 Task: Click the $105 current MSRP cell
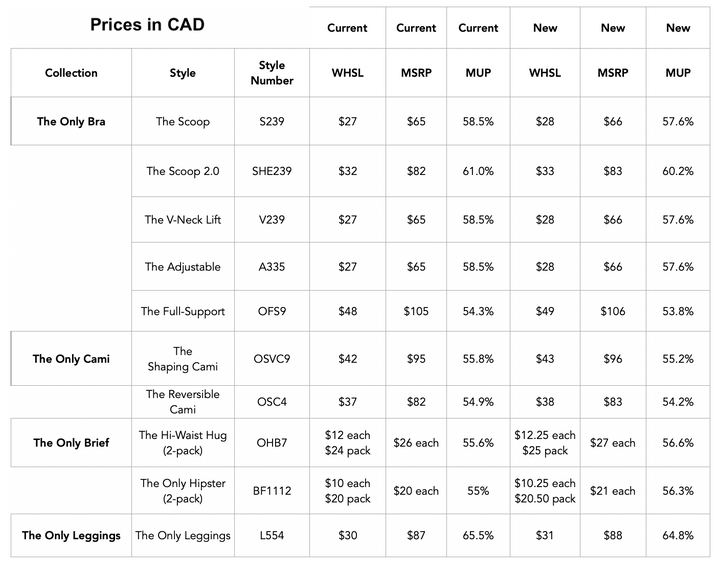pos(416,311)
